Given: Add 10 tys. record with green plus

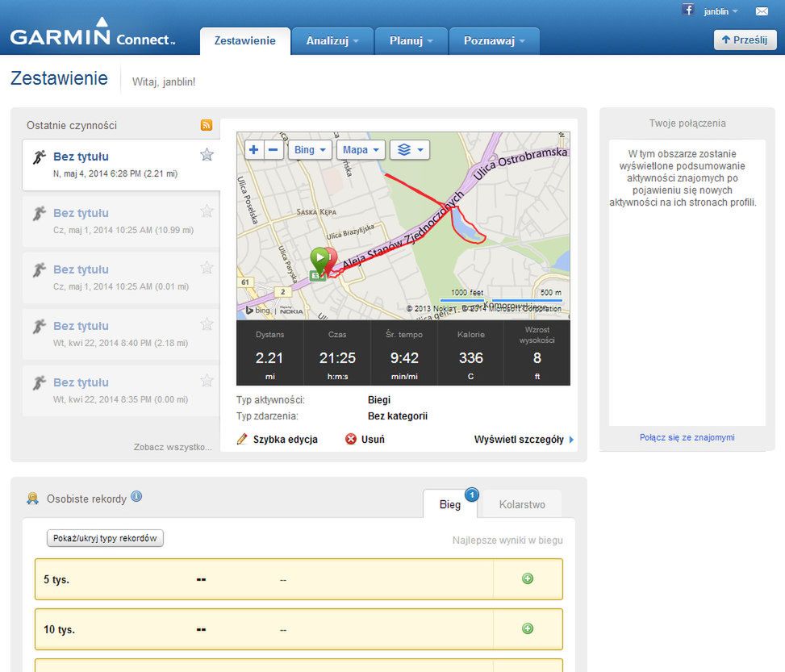Looking at the screenshot, I should pos(528,628).
